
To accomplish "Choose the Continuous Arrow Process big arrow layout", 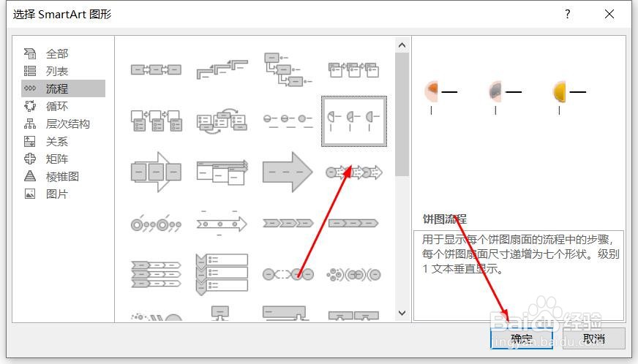I will 288,172.
